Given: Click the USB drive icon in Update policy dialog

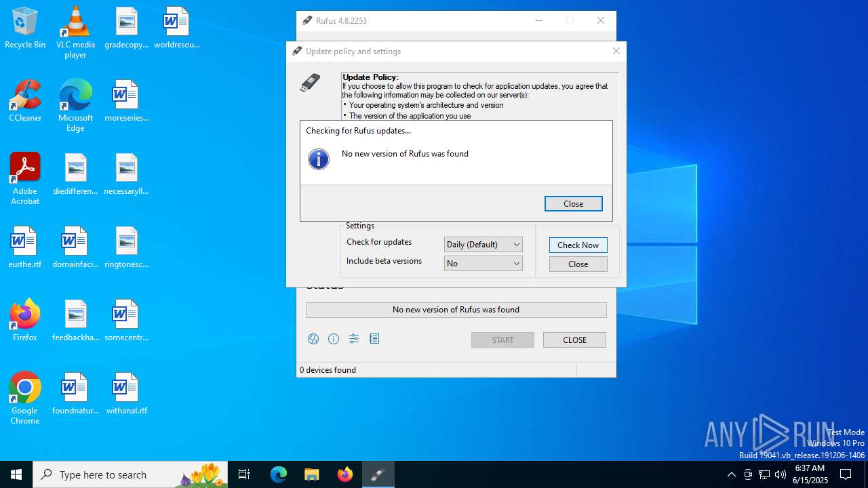Looking at the screenshot, I should point(310,83).
